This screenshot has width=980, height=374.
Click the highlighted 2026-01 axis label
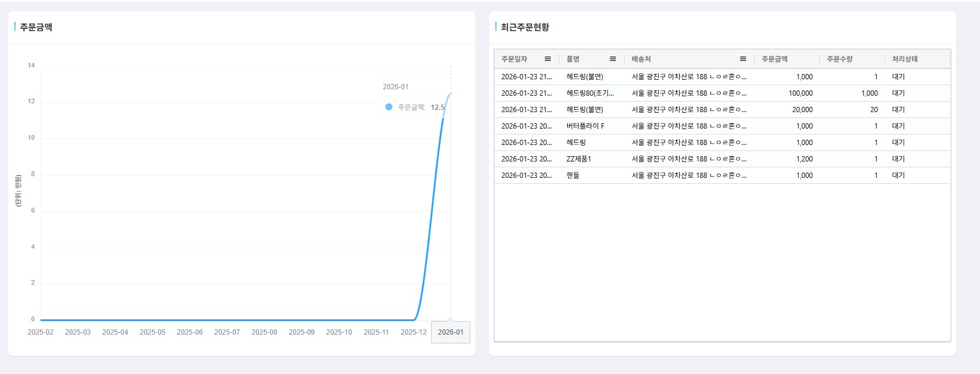pyautogui.click(x=450, y=332)
